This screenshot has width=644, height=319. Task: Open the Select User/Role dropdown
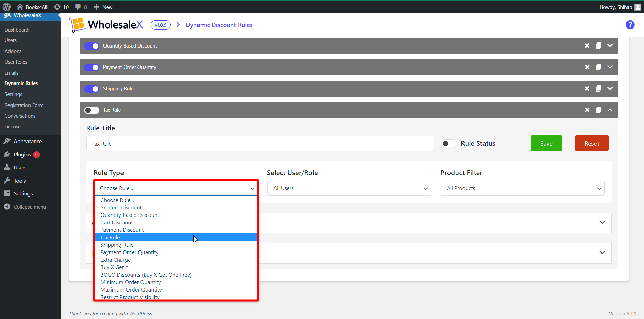coord(349,188)
